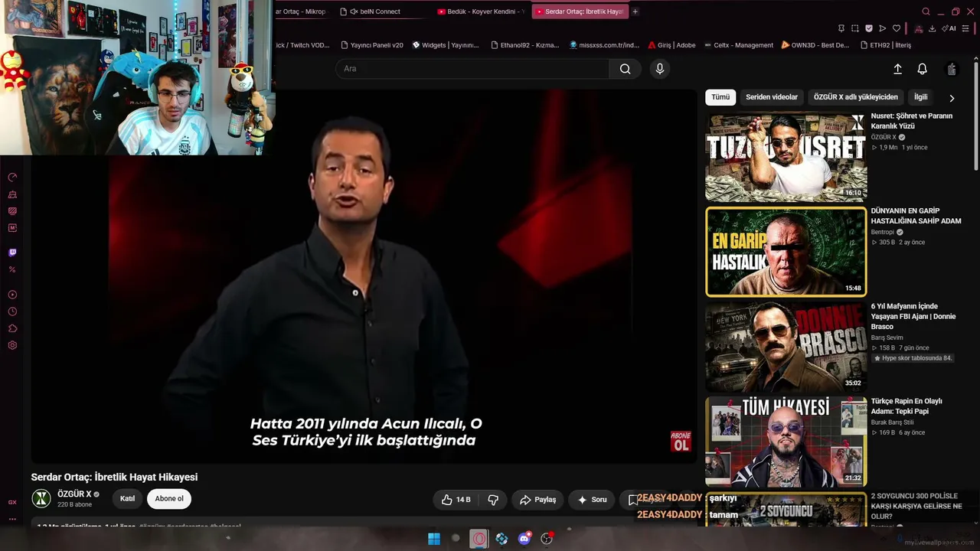
Task: Open the Ethanol92 bookmark
Action: click(x=524, y=45)
